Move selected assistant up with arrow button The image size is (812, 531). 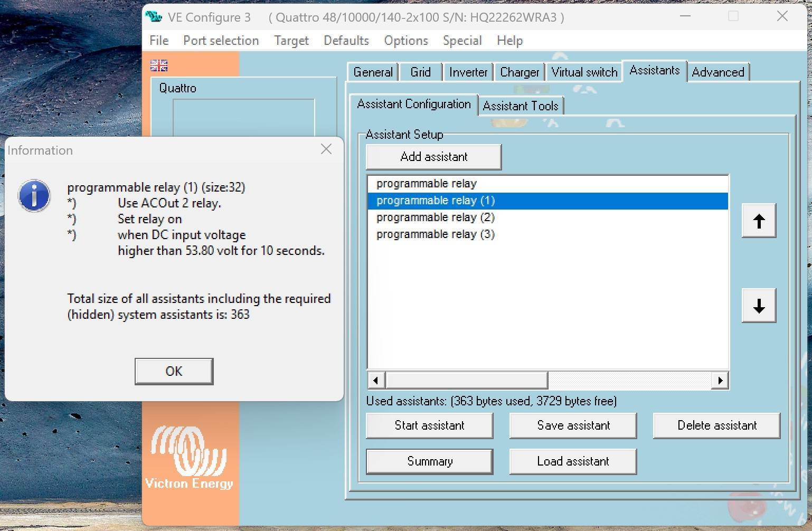(x=759, y=221)
